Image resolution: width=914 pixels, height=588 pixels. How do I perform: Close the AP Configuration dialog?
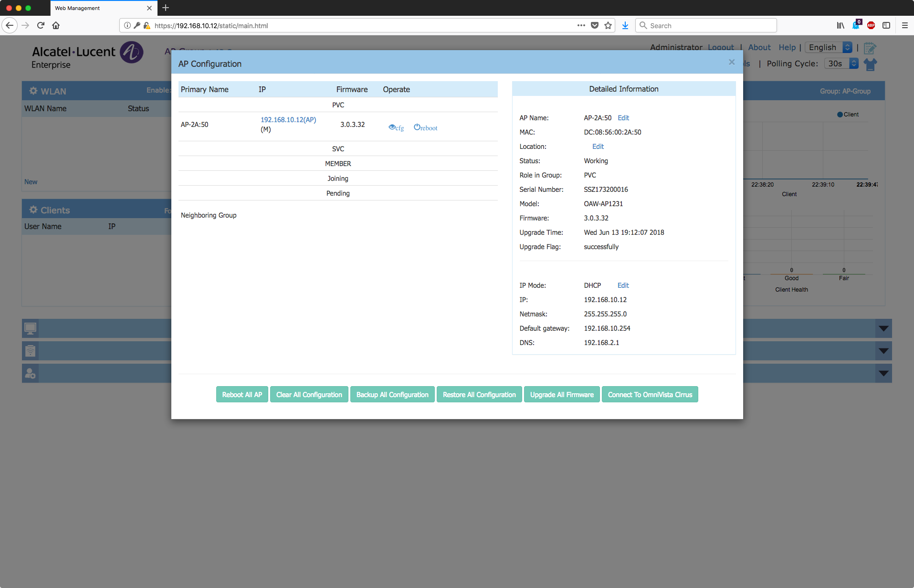point(731,62)
